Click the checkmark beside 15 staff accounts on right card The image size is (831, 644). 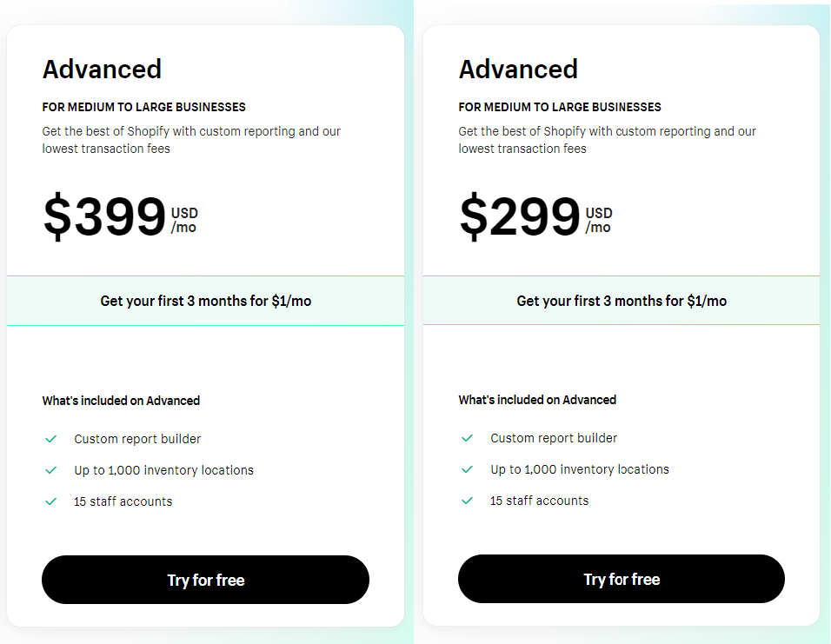(467, 501)
